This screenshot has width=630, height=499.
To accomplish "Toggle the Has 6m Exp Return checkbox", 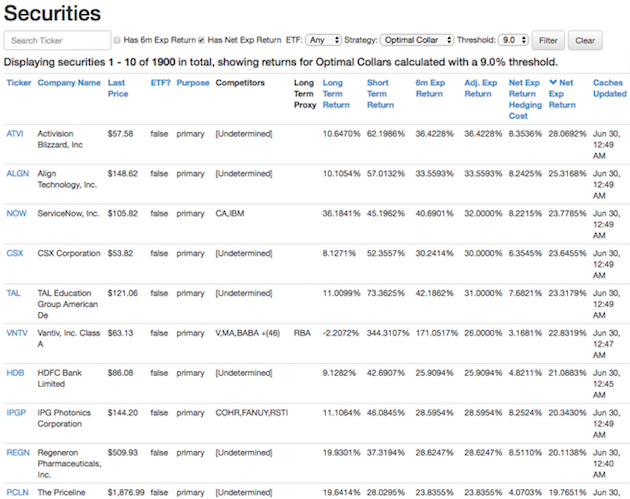I will pos(117,40).
